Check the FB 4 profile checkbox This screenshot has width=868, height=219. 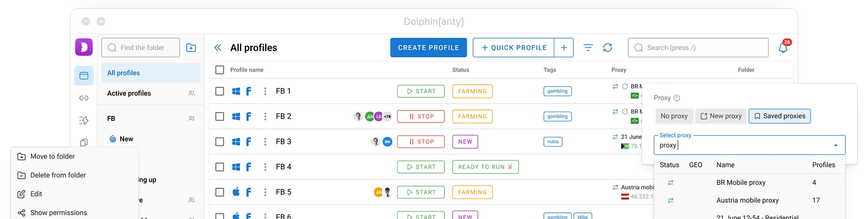(220, 167)
